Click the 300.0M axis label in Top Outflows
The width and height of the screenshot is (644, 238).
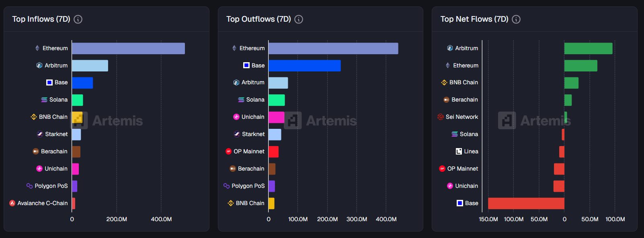pos(357,219)
